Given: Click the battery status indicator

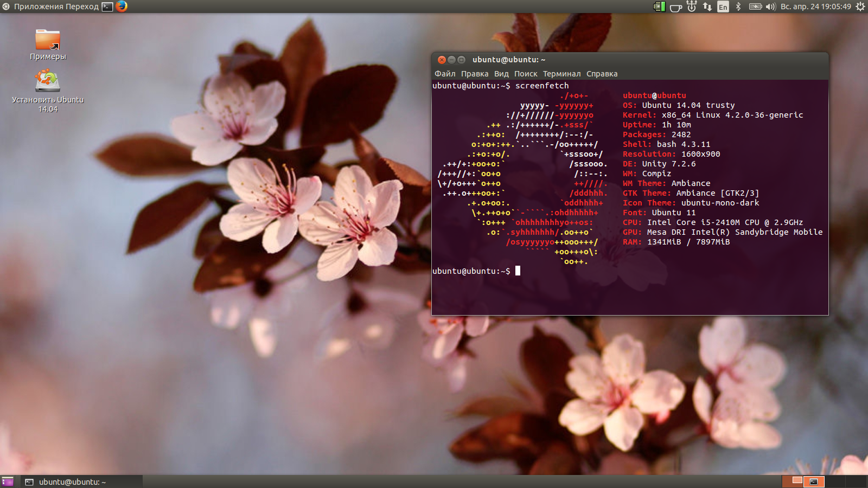Looking at the screenshot, I should click(755, 7).
